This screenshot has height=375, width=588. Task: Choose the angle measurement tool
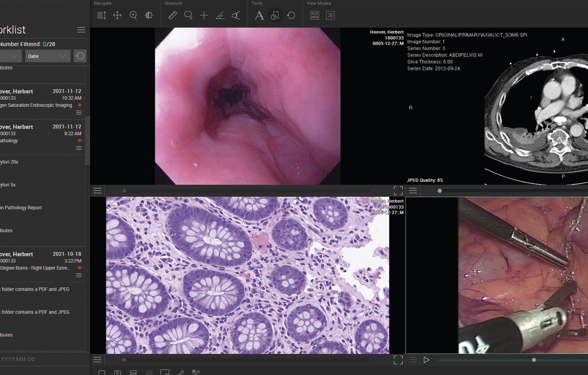(220, 15)
